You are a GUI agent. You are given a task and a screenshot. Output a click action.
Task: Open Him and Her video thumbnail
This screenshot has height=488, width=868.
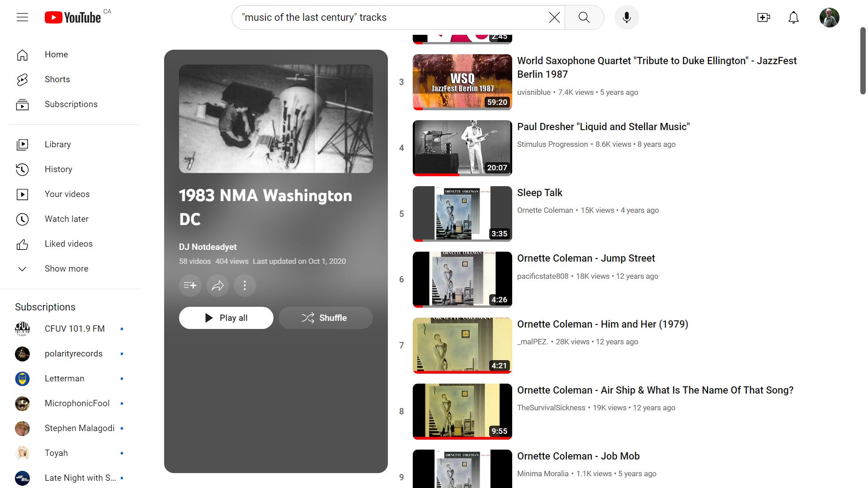click(462, 346)
